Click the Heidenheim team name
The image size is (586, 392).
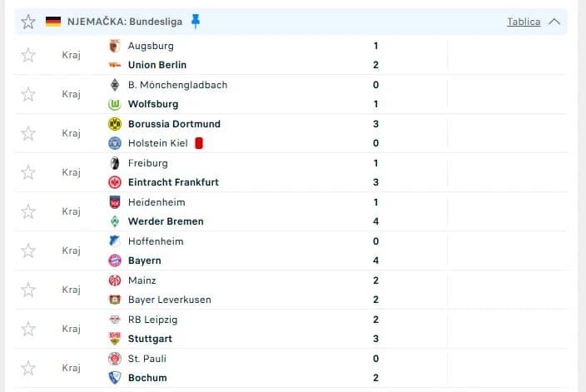coord(156,202)
